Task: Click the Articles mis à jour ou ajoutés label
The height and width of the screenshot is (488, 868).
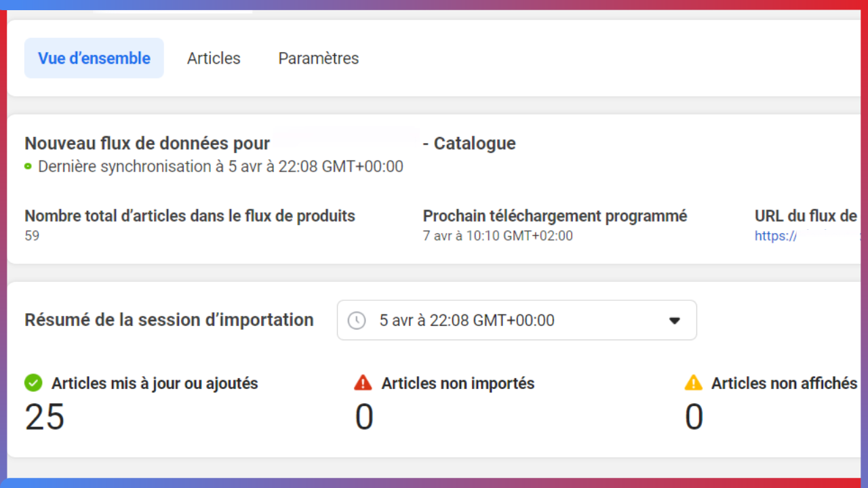Action: tap(155, 384)
